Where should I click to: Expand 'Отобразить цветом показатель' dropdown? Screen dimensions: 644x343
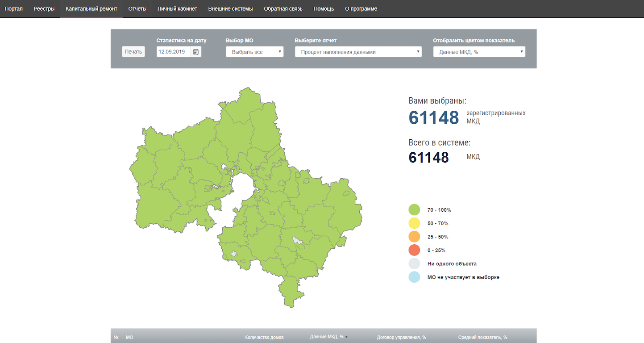(479, 52)
